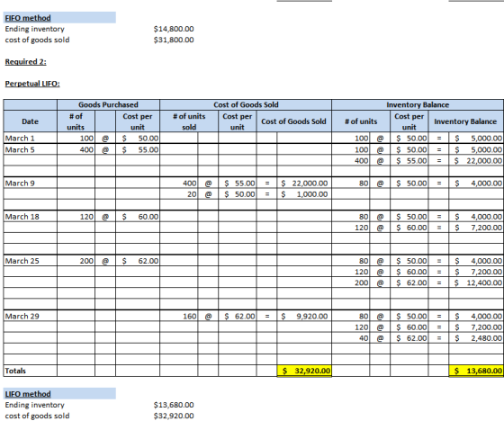The image size is (504, 421).
Task: Click the Inventory Balance top header cell
Action: point(418,104)
